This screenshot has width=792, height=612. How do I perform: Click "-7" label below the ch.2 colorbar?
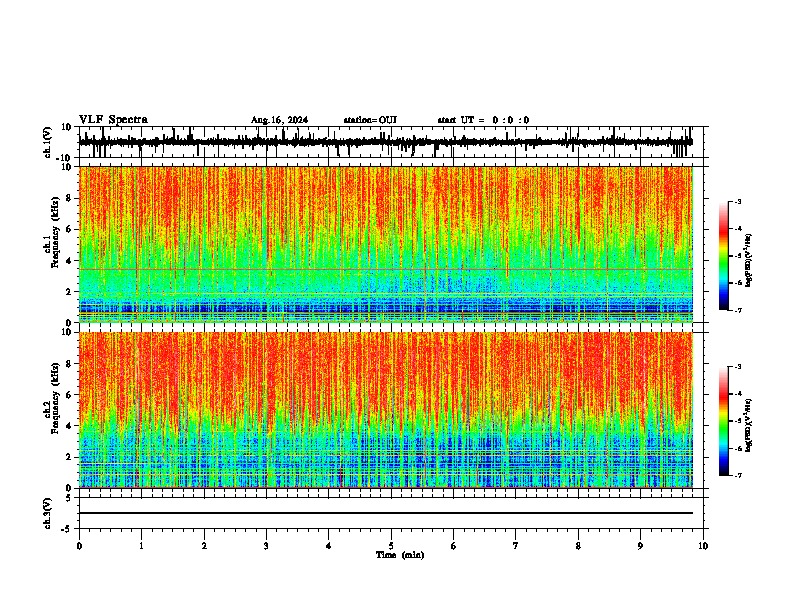738,475
